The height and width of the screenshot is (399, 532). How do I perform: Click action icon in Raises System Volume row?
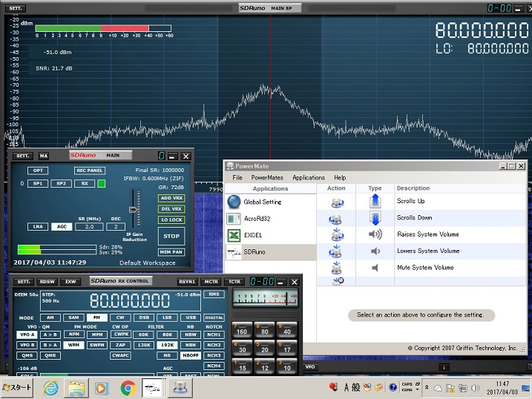pyautogui.click(x=337, y=234)
